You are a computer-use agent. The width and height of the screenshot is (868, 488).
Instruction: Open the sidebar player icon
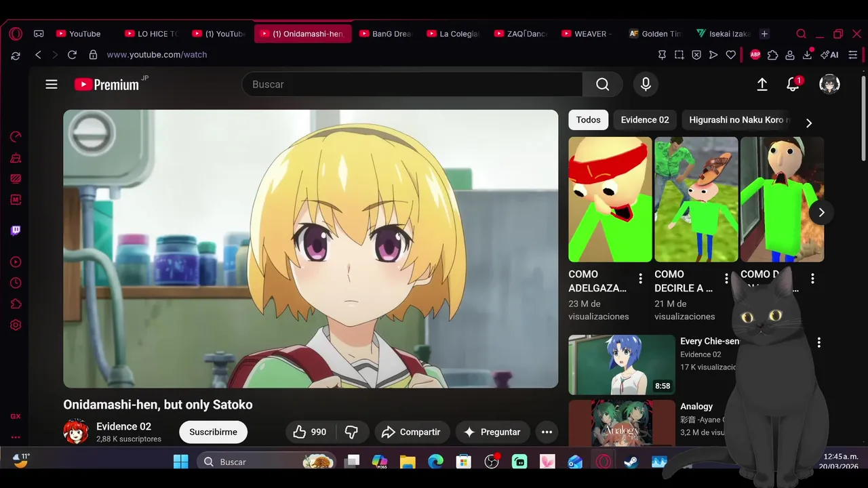coord(16,262)
